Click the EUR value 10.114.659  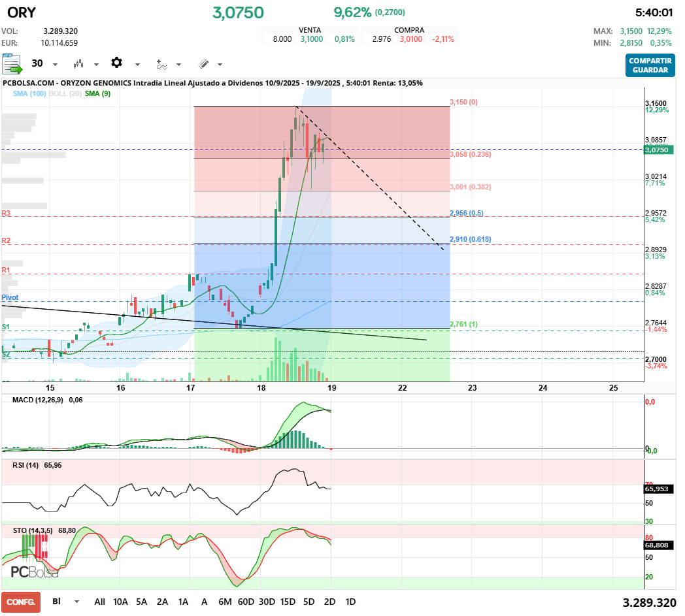coord(59,43)
